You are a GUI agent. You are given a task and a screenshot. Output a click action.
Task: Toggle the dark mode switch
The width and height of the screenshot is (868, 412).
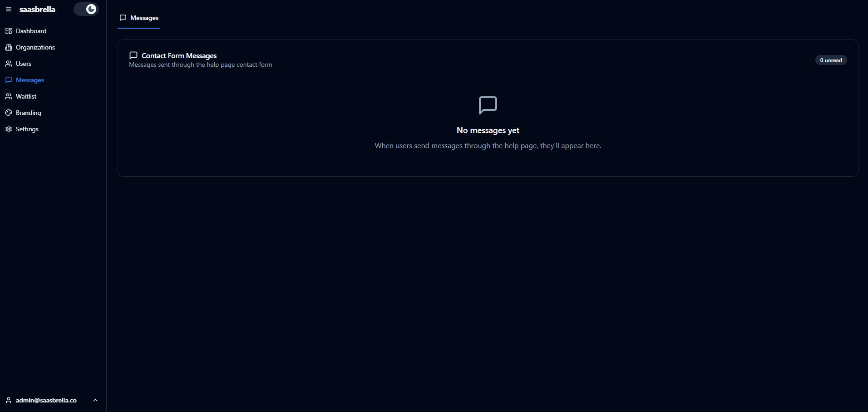[86, 9]
